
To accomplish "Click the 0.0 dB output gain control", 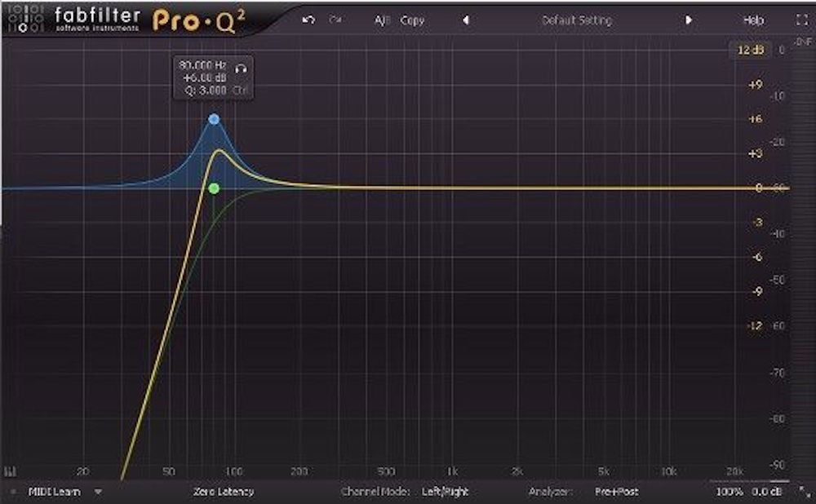I will point(765,492).
